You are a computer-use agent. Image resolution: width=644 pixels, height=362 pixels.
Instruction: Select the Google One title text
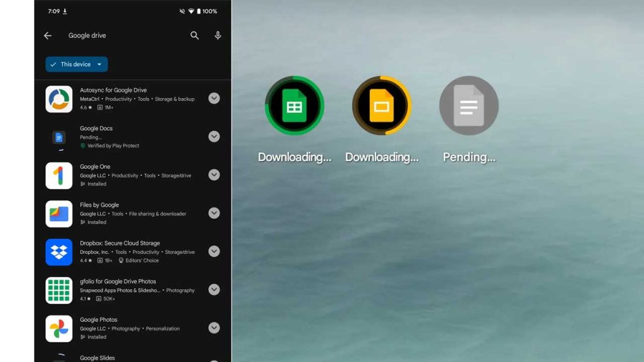95,167
